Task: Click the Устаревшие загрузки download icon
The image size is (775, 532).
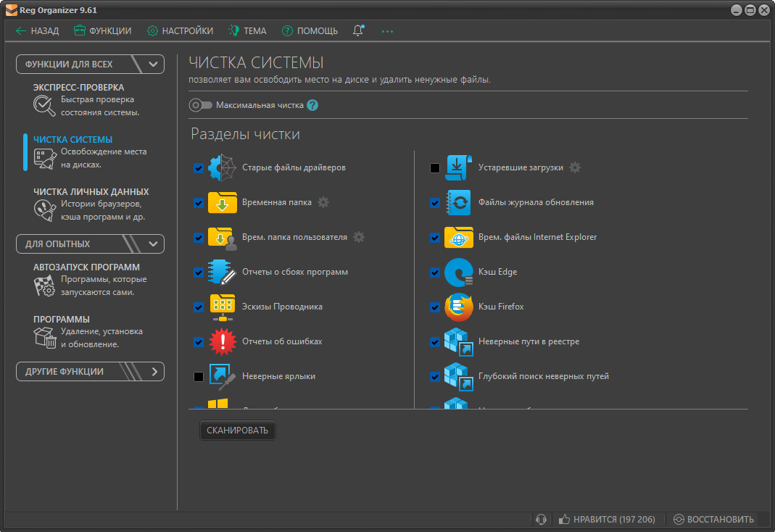Action: tap(459, 168)
